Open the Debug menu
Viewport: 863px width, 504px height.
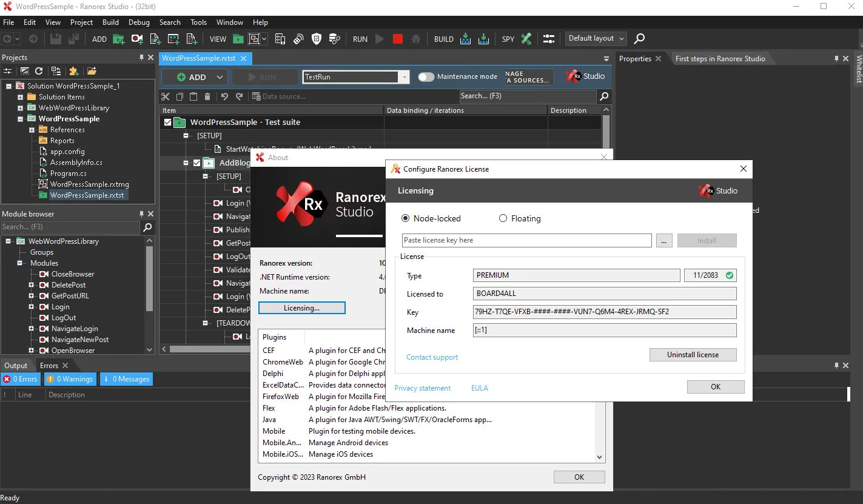coord(139,22)
